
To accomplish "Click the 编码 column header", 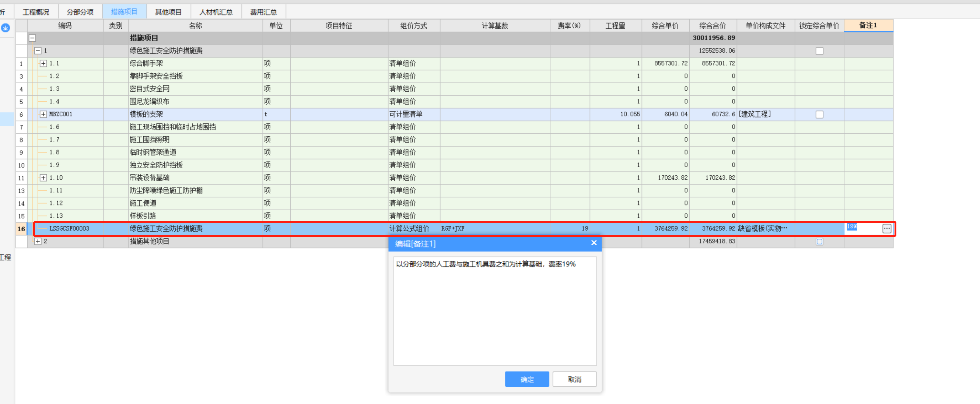I will point(65,26).
